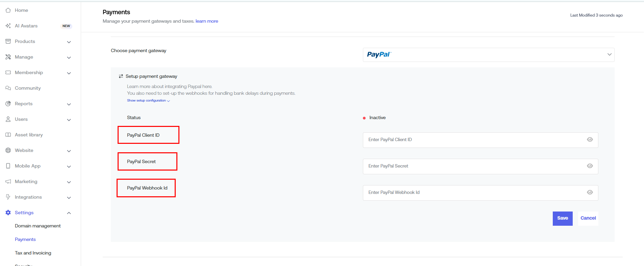Expand the Products sidebar section
Screen dimensions: 644x266
69,42
